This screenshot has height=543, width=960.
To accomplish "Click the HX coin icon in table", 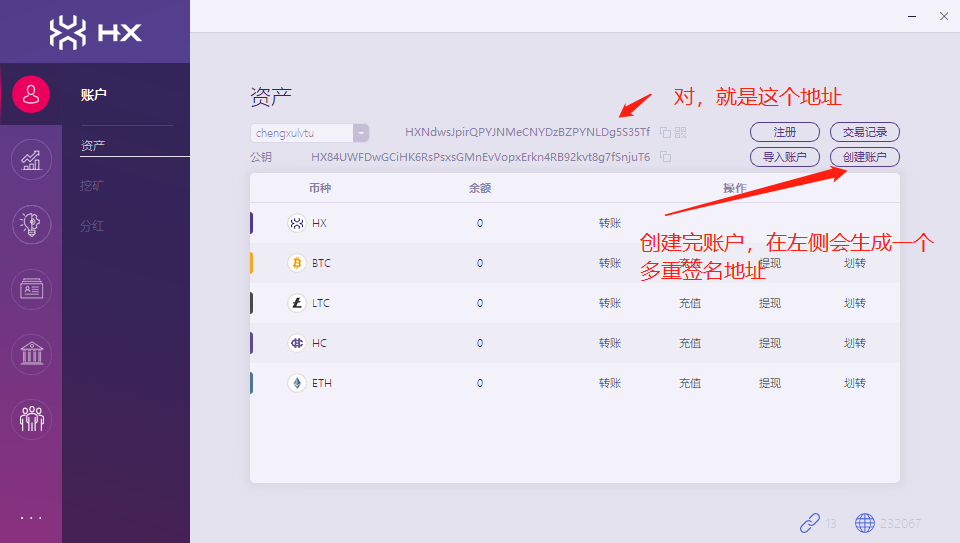I will (x=297, y=223).
